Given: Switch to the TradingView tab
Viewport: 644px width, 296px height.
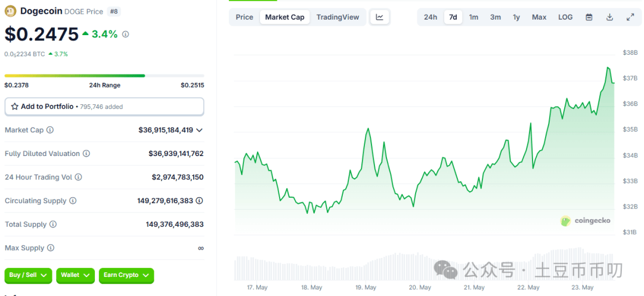Looking at the screenshot, I should click(x=338, y=17).
